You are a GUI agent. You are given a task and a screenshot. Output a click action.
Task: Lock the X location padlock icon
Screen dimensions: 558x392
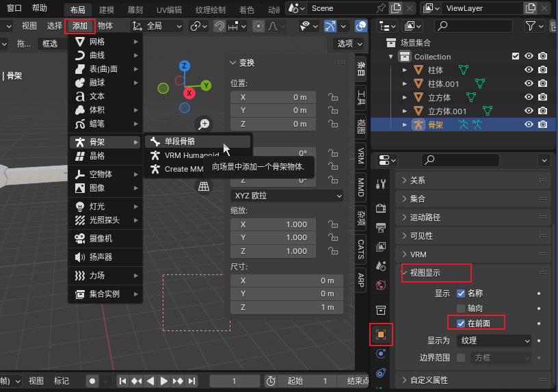tap(333, 97)
